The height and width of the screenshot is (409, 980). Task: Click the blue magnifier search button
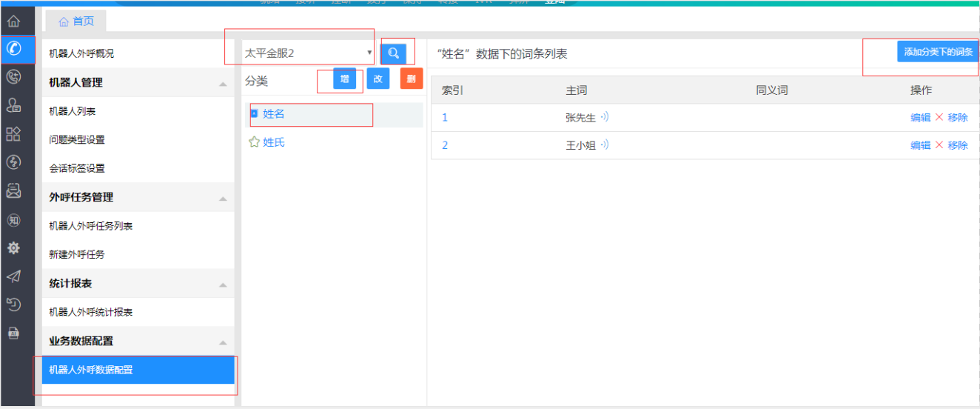[x=393, y=53]
